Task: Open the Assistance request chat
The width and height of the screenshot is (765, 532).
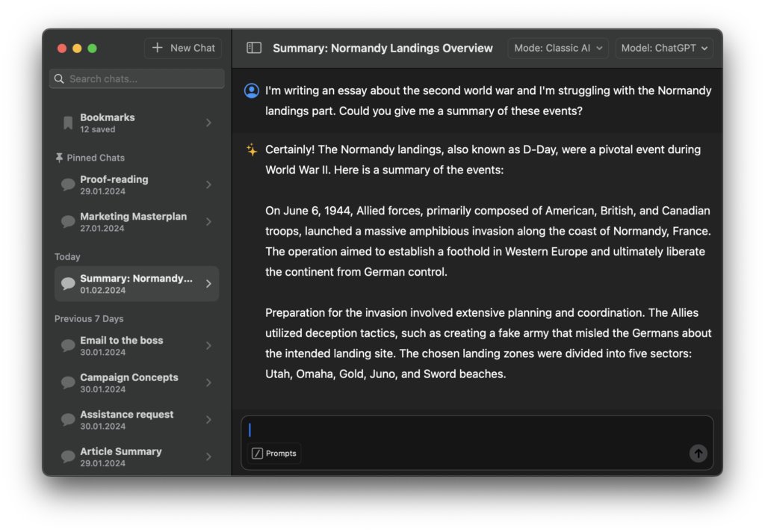Action: coord(137,420)
